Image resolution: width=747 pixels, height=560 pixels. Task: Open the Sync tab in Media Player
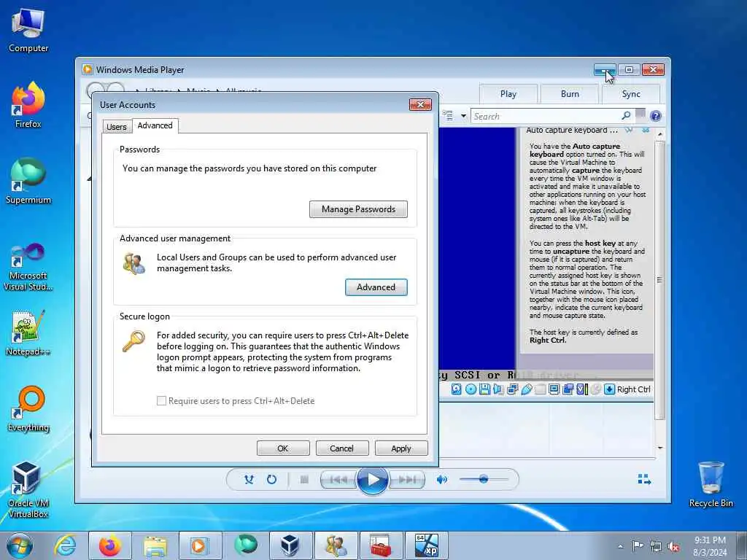(x=631, y=94)
